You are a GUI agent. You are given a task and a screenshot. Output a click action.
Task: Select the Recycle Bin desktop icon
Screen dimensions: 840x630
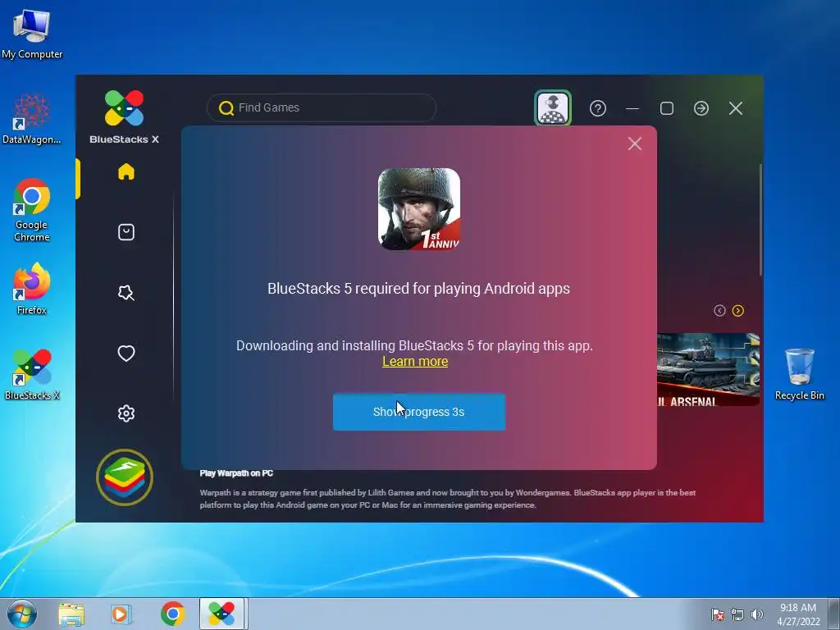(799, 374)
